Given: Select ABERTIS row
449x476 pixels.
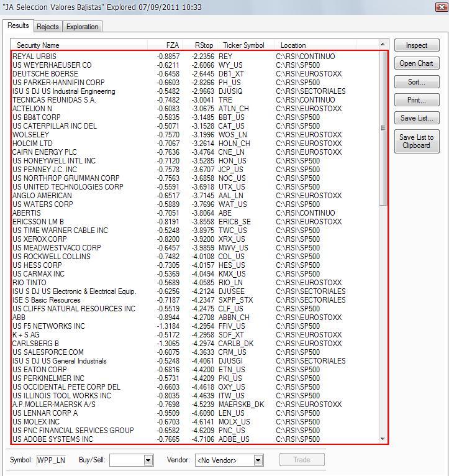Looking at the screenshot, I should click(195, 213).
